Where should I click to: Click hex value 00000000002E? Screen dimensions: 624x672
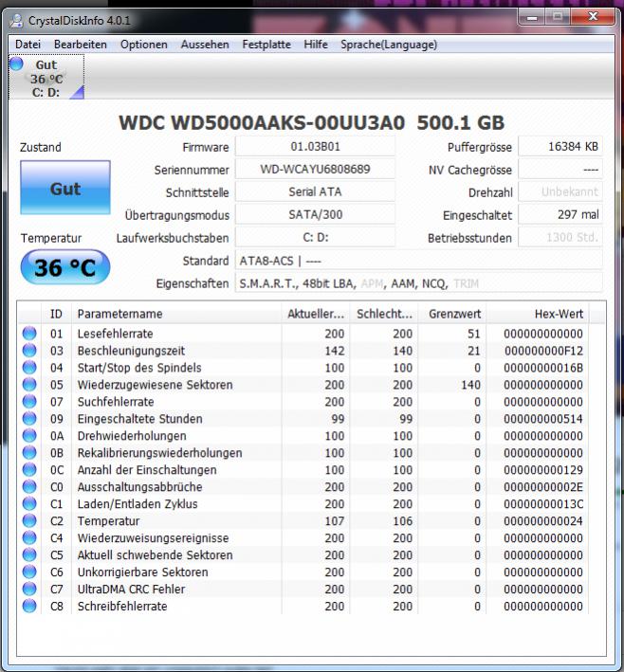[543, 487]
